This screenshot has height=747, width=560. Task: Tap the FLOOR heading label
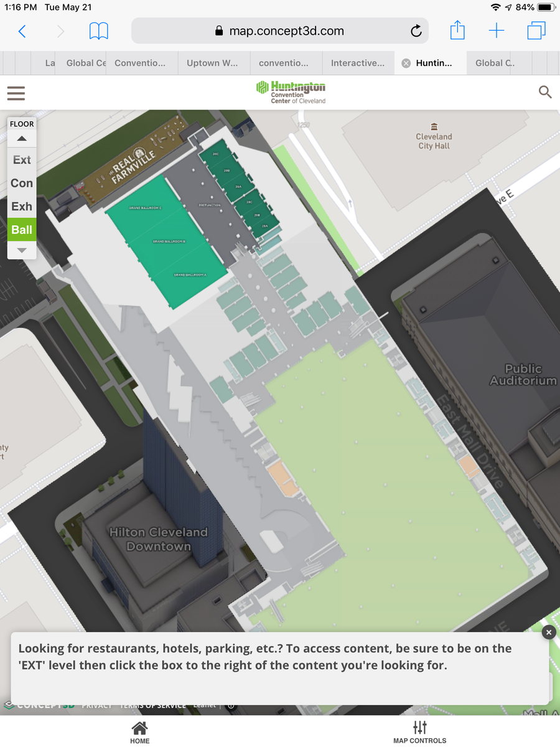[x=22, y=124]
